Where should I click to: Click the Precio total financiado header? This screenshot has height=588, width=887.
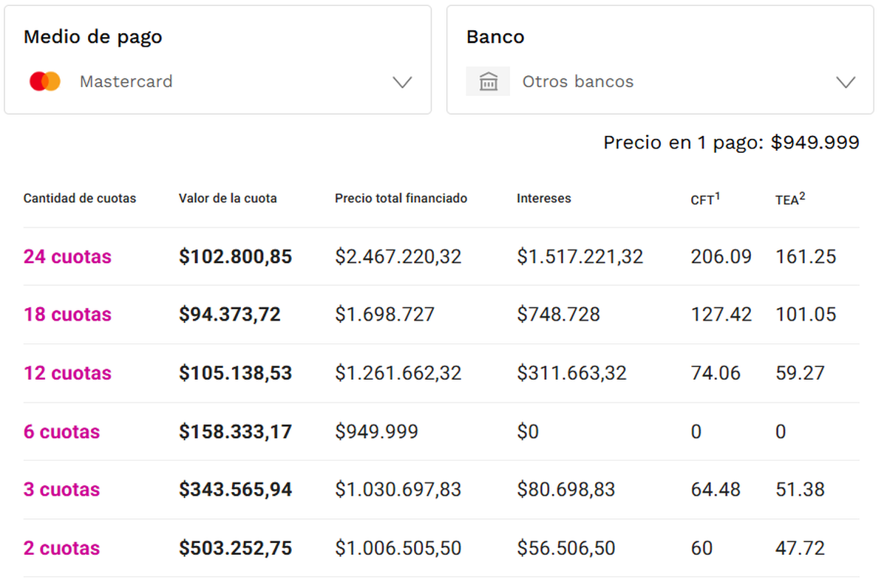[401, 199]
